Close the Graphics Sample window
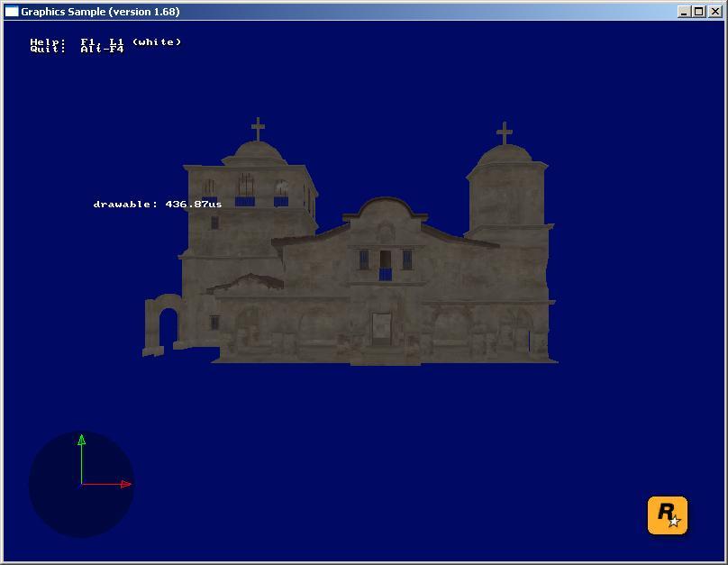This screenshot has height=565, width=728. [x=715, y=12]
